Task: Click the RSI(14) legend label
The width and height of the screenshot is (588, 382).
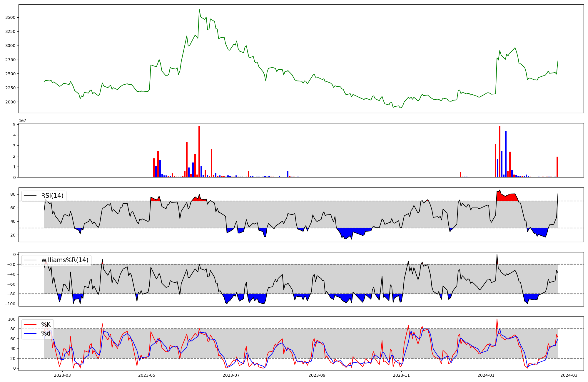Action: coord(52,196)
